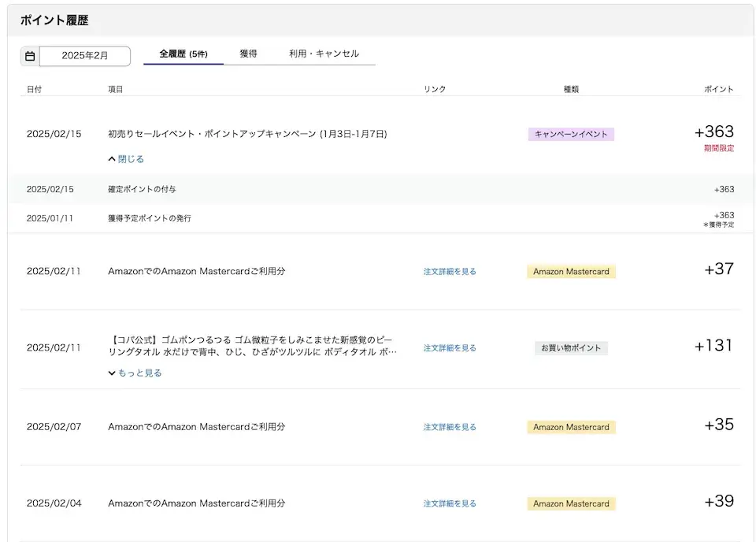
Task: Select the 全履歴 (5件) tab
Action: (183, 54)
